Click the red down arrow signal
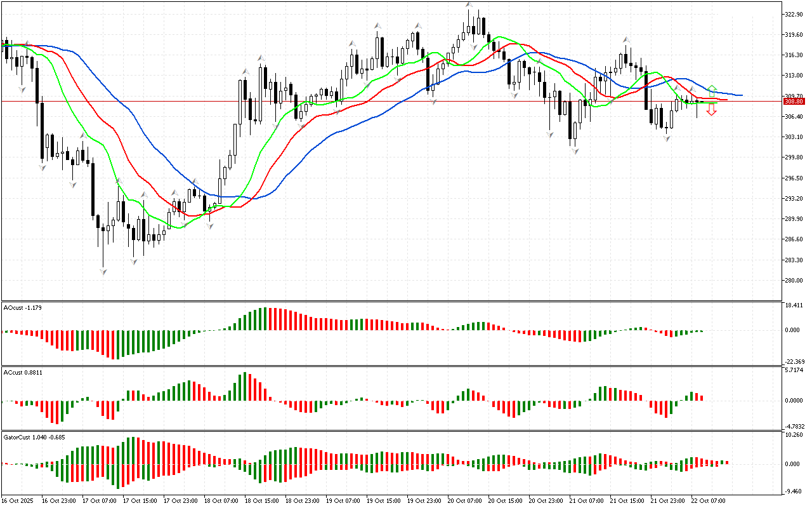Viewport: 812px width, 508px height. (712, 110)
